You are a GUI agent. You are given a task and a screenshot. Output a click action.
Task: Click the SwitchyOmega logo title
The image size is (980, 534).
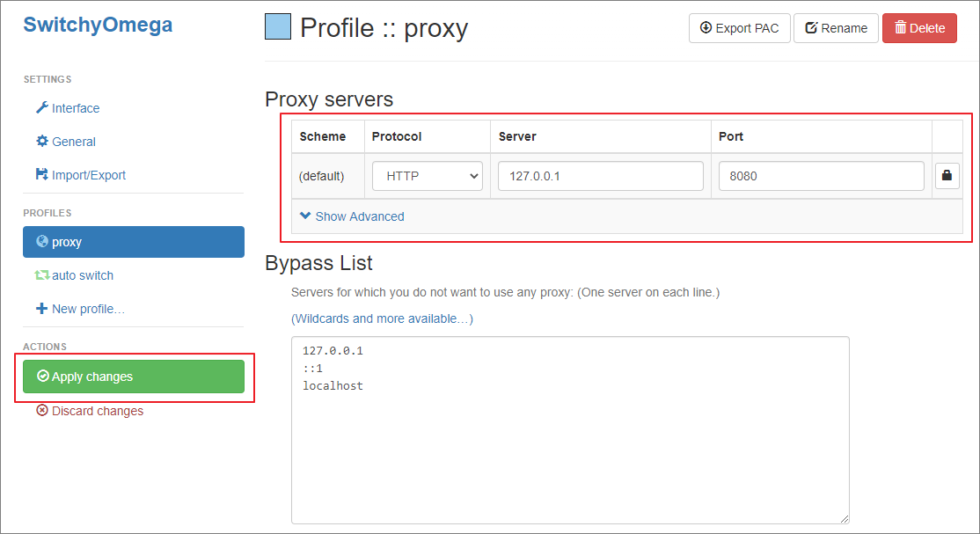click(98, 25)
